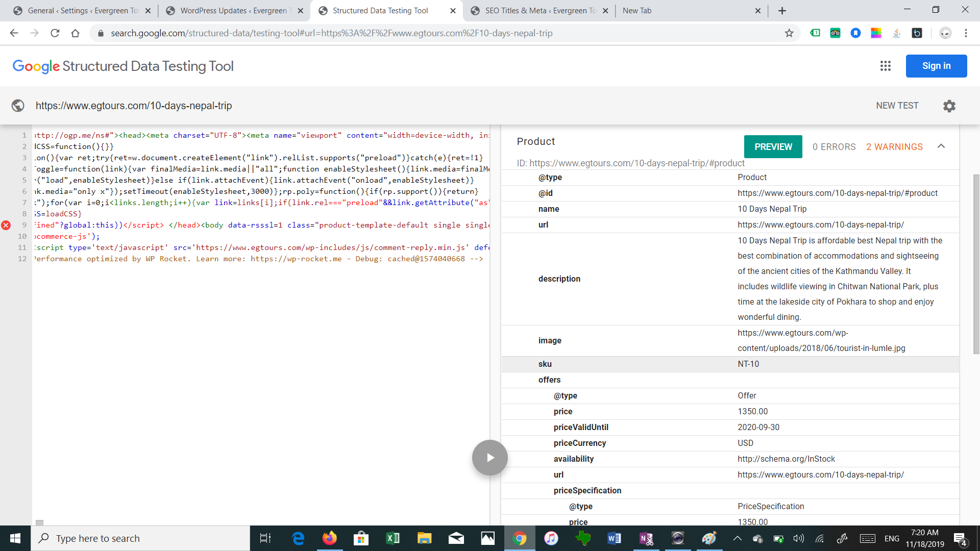The height and width of the screenshot is (551, 980).
Task: Open iTunes from the taskbar
Action: tap(551, 538)
